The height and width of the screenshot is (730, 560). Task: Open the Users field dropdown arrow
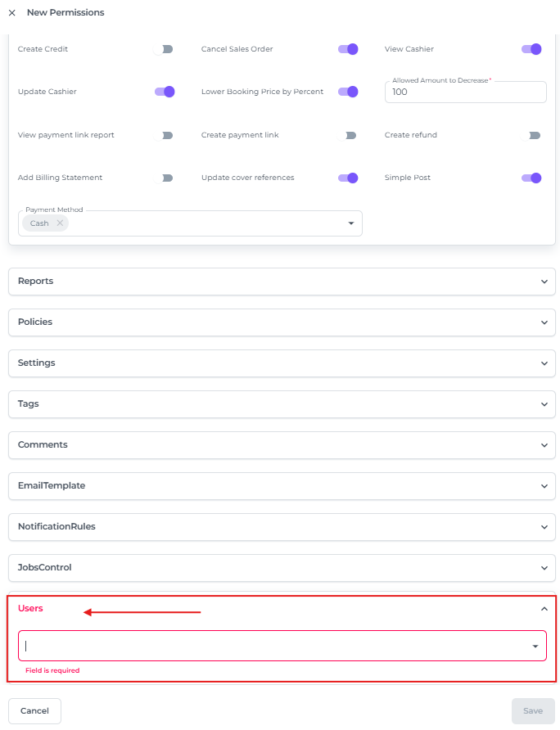pyautogui.click(x=535, y=647)
